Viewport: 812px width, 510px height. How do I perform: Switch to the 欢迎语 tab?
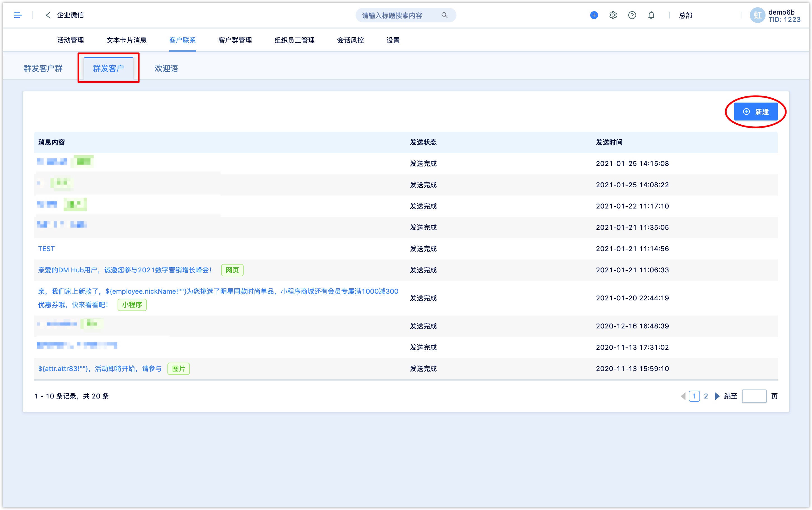coord(166,68)
